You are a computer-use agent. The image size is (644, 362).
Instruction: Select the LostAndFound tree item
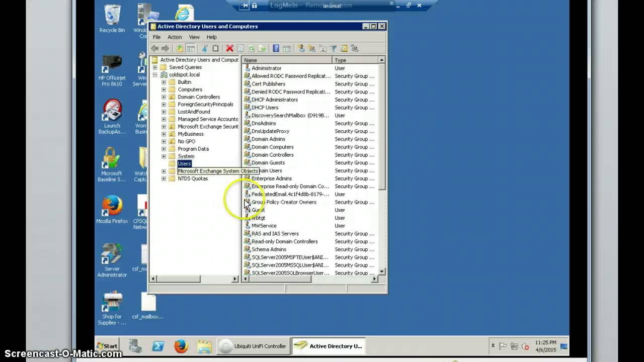(194, 112)
